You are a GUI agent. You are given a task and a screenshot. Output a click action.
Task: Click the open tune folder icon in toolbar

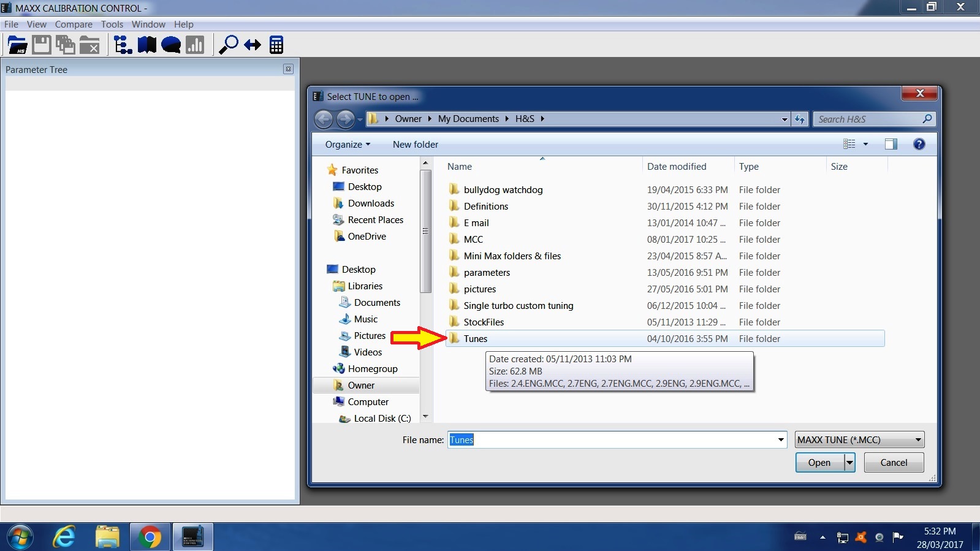click(x=17, y=45)
